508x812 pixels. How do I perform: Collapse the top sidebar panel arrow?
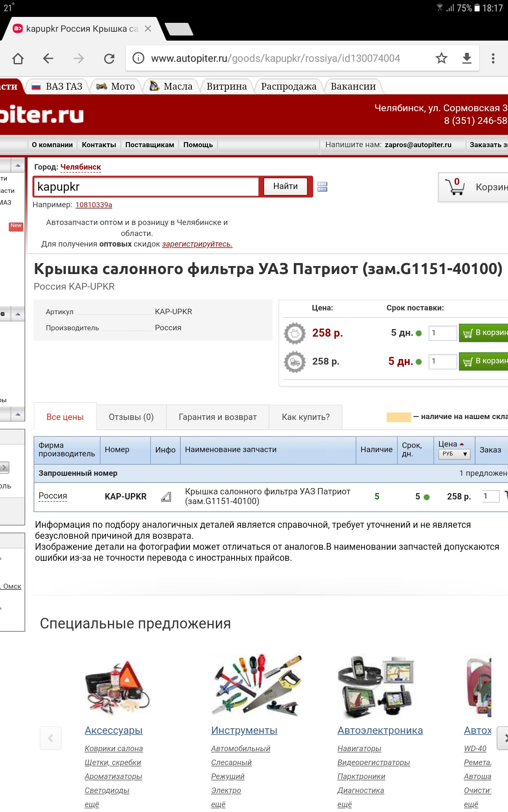tap(18, 166)
